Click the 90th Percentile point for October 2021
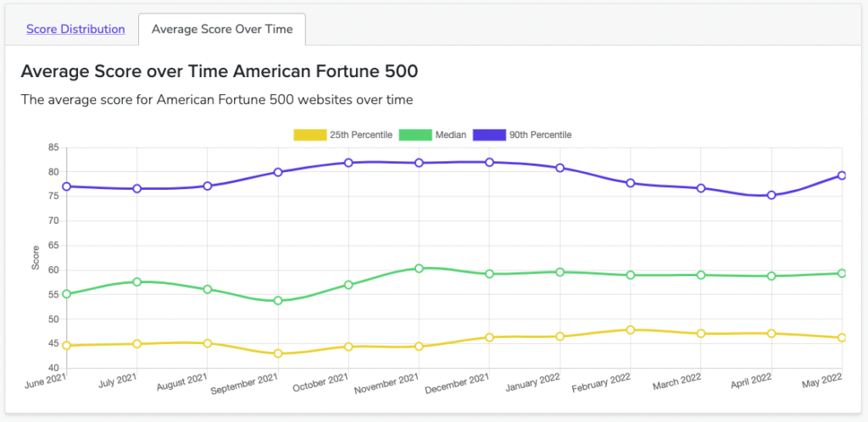Screen dimensions: 868x422 (348, 163)
